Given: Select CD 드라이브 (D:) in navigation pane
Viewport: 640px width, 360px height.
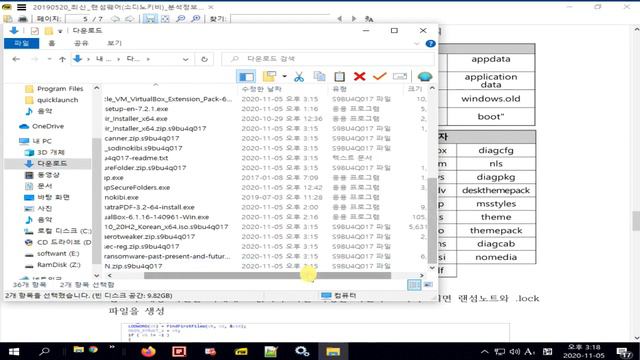Looking at the screenshot, I should pyautogui.click(x=64, y=242).
